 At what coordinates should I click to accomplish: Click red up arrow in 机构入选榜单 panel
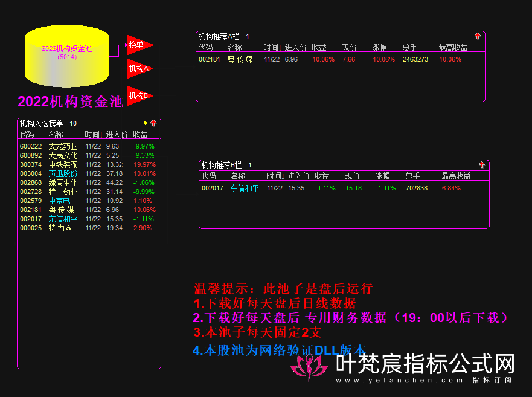point(153,123)
